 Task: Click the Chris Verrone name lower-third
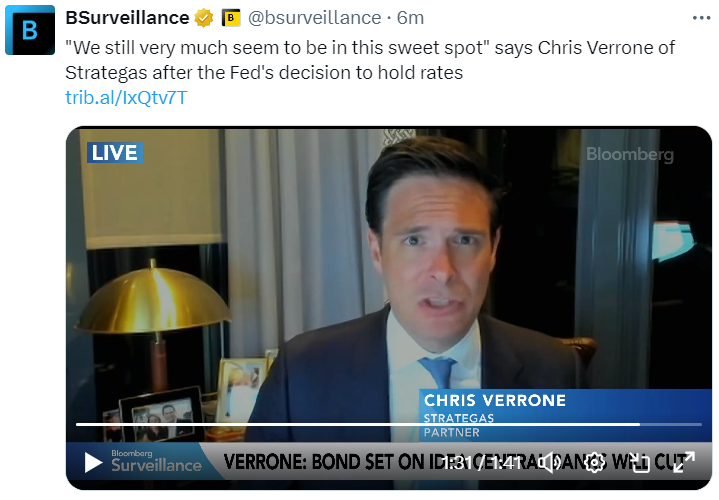495,400
